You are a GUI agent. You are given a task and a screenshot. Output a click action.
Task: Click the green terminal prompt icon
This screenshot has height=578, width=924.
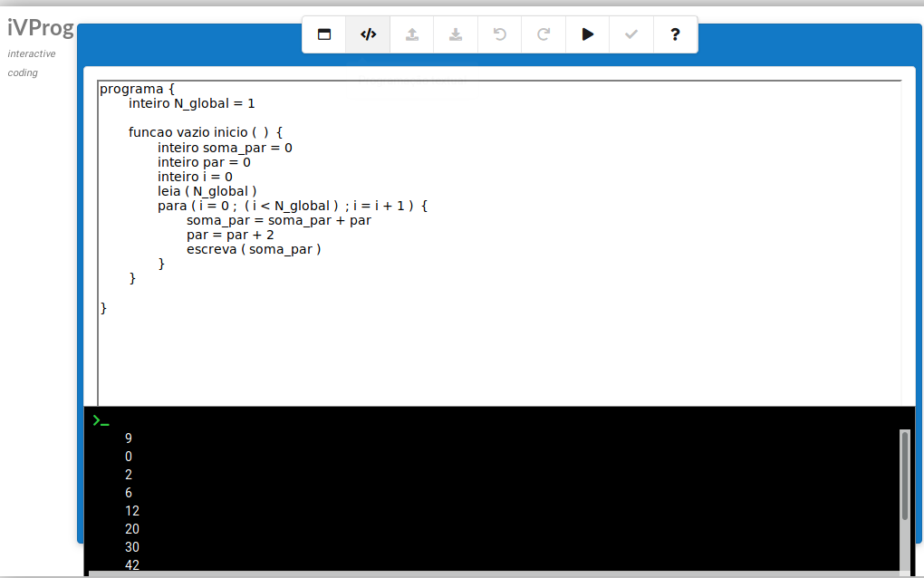101,420
